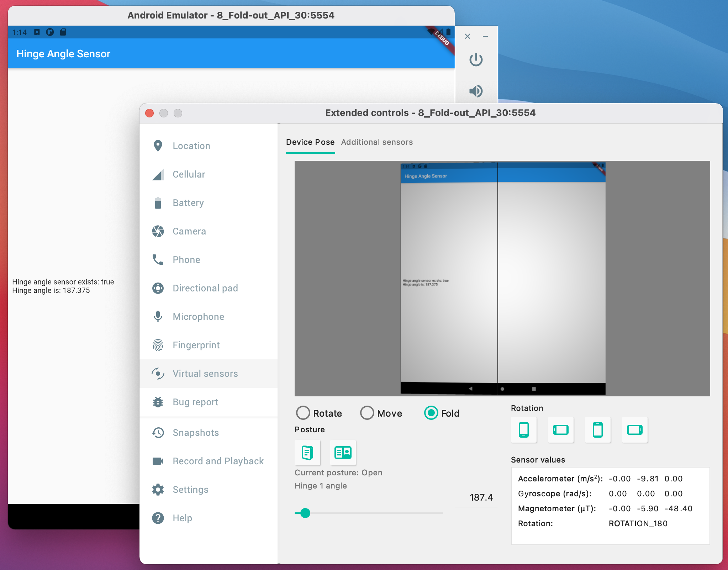The height and width of the screenshot is (570, 728).
Task: Open the Bug report panel
Action: pyautogui.click(x=195, y=402)
